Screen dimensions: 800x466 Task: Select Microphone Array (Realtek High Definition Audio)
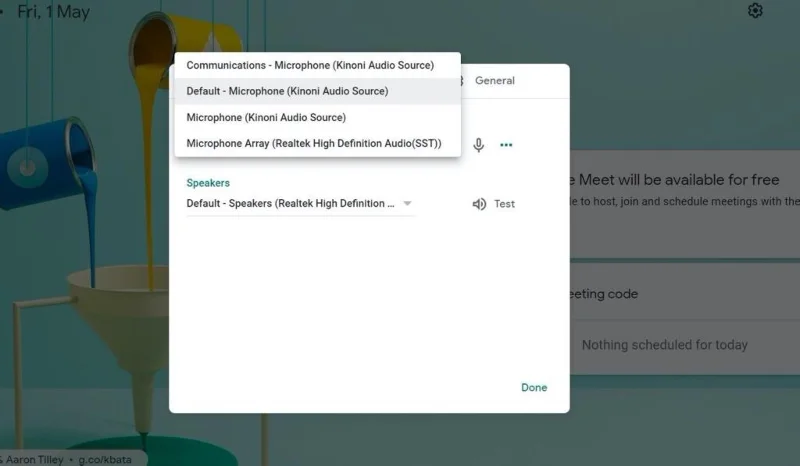coord(317,143)
